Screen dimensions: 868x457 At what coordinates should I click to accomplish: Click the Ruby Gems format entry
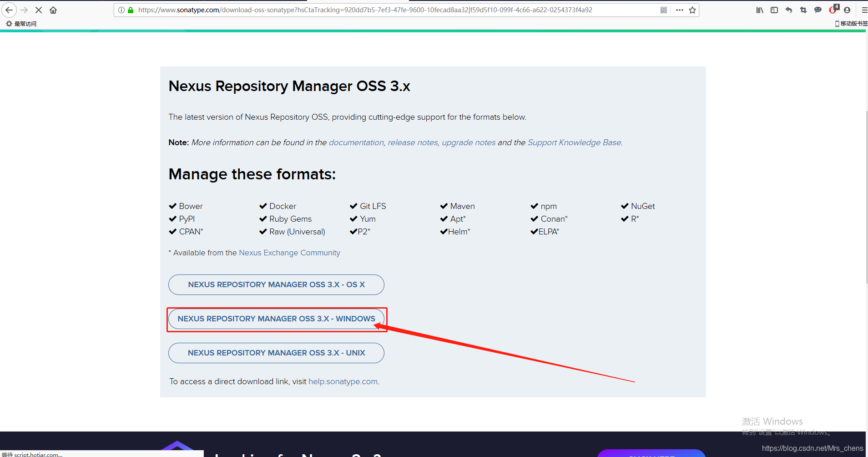point(285,219)
